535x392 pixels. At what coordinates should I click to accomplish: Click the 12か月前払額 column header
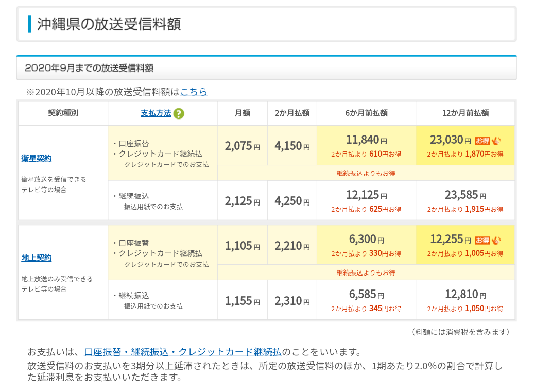pyautogui.click(x=465, y=113)
